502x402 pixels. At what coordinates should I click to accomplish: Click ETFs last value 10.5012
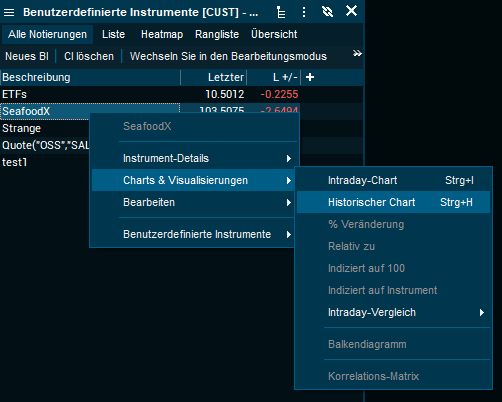click(x=225, y=94)
